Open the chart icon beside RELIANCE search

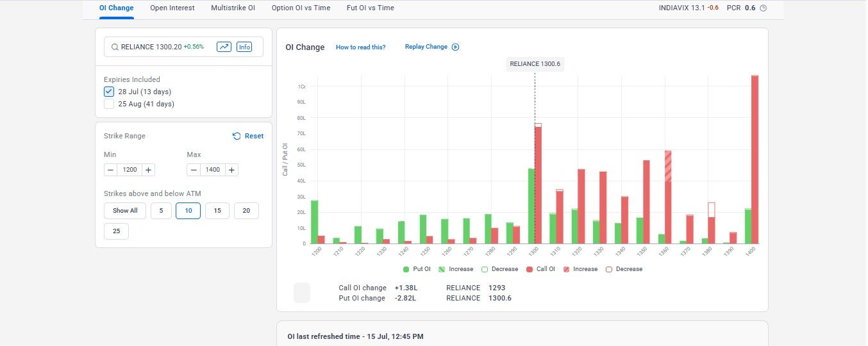[x=224, y=47]
